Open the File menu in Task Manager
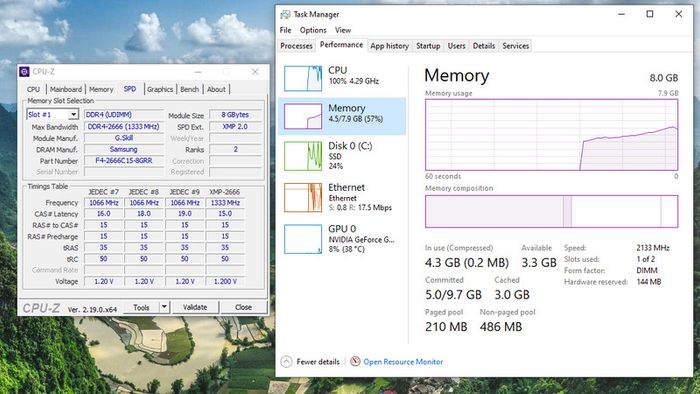The image size is (700, 394). [285, 30]
